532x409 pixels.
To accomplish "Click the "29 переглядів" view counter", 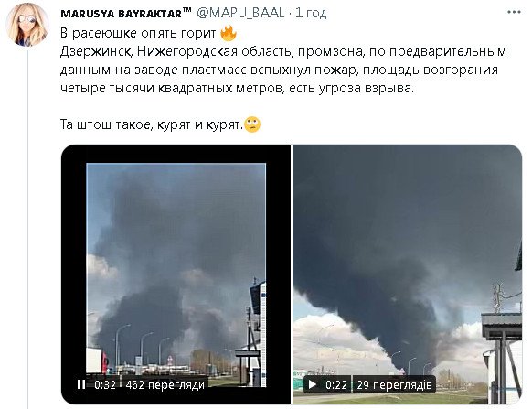I will [x=394, y=385].
